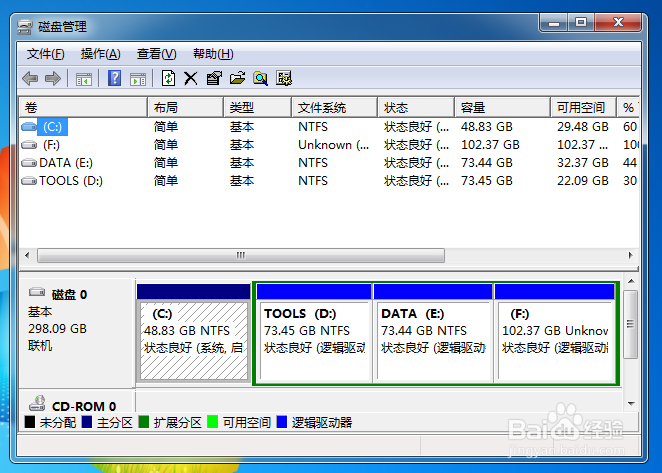The image size is (662, 473).
Task: Click the green 扩展分区 legend swatch
Action: point(144,422)
